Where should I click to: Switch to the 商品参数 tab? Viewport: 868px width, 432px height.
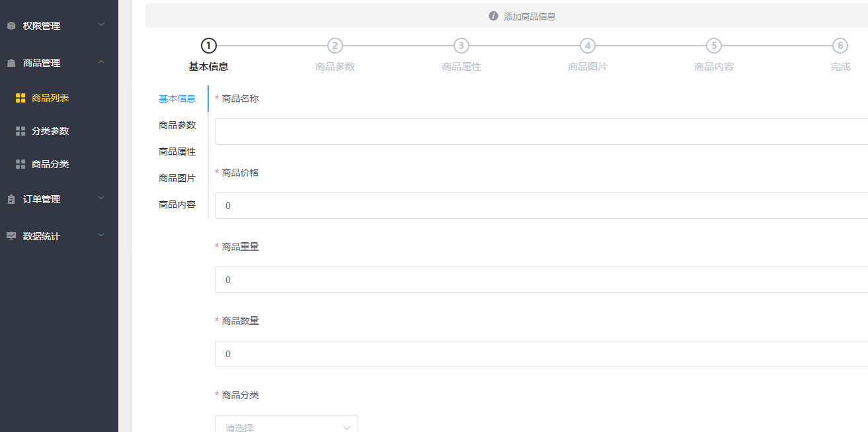click(x=177, y=124)
